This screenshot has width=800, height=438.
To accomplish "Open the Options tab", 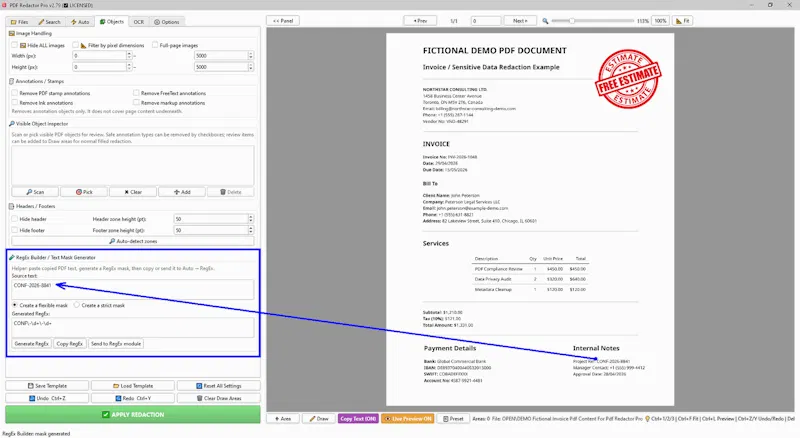I will pyautogui.click(x=167, y=22).
